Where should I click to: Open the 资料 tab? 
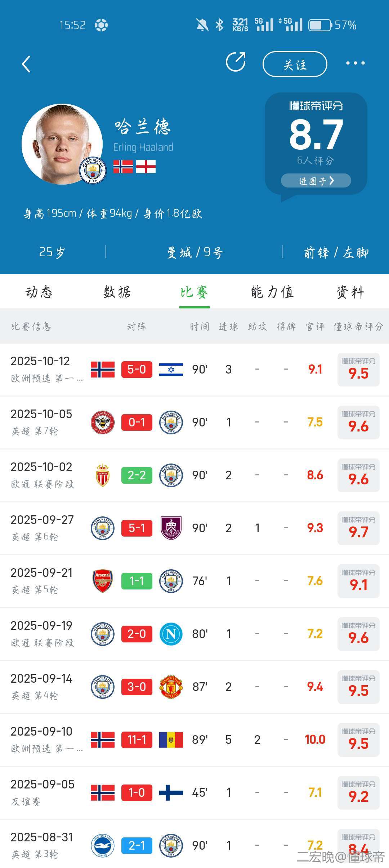tap(350, 292)
